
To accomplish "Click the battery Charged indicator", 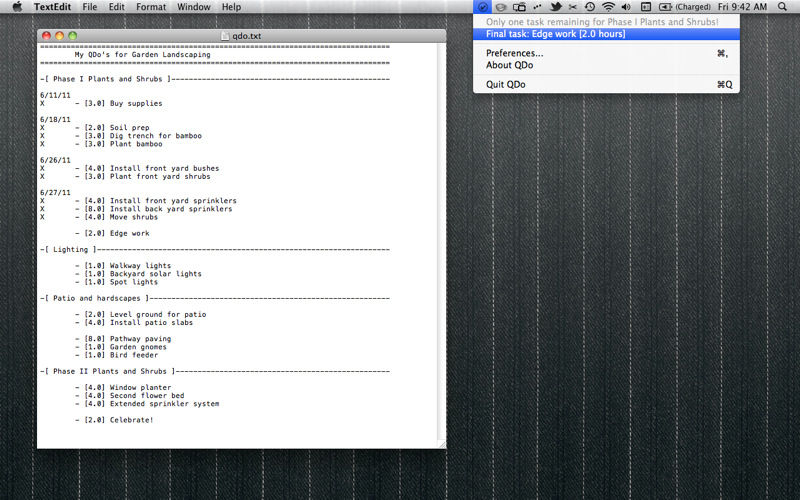I will point(685,7).
